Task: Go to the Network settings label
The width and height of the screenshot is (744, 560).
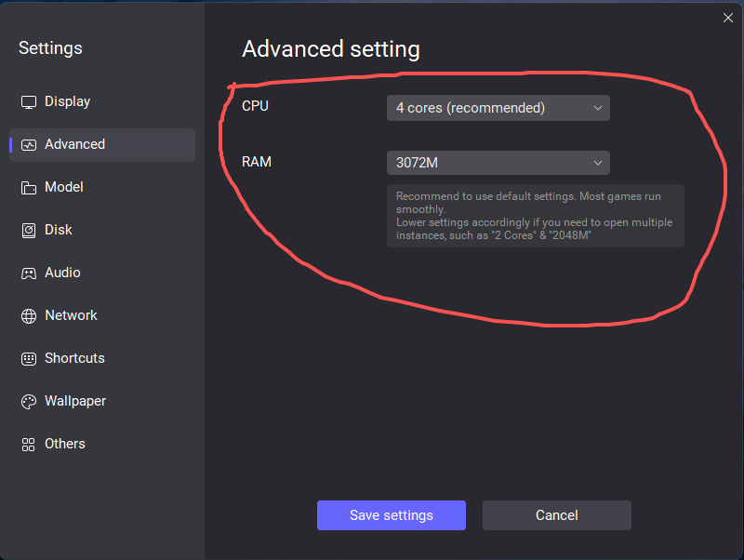Action: pos(71,315)
